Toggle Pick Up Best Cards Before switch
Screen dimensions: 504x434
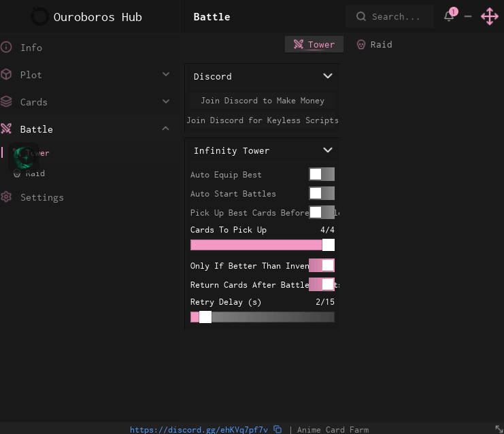(322, 212)
